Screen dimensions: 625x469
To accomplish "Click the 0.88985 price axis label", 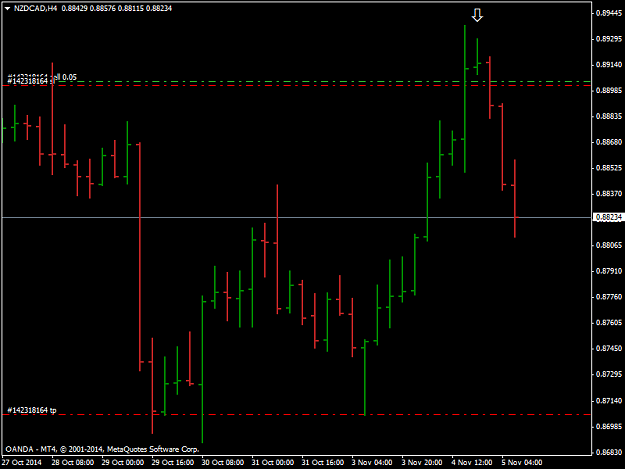I will [x=609, y=90].
